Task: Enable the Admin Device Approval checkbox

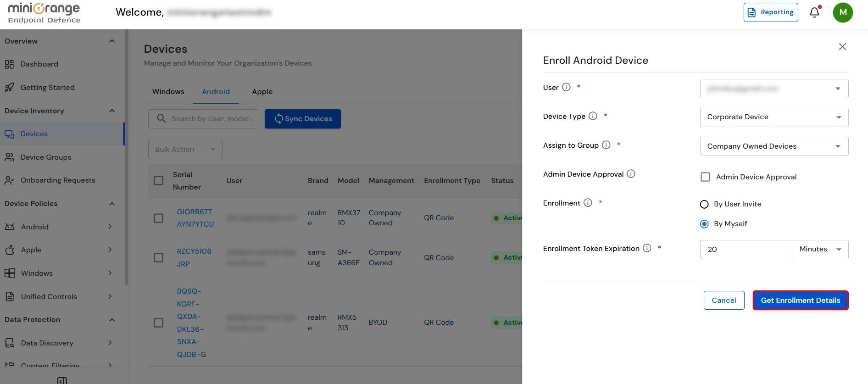Action: coord(706,177)
